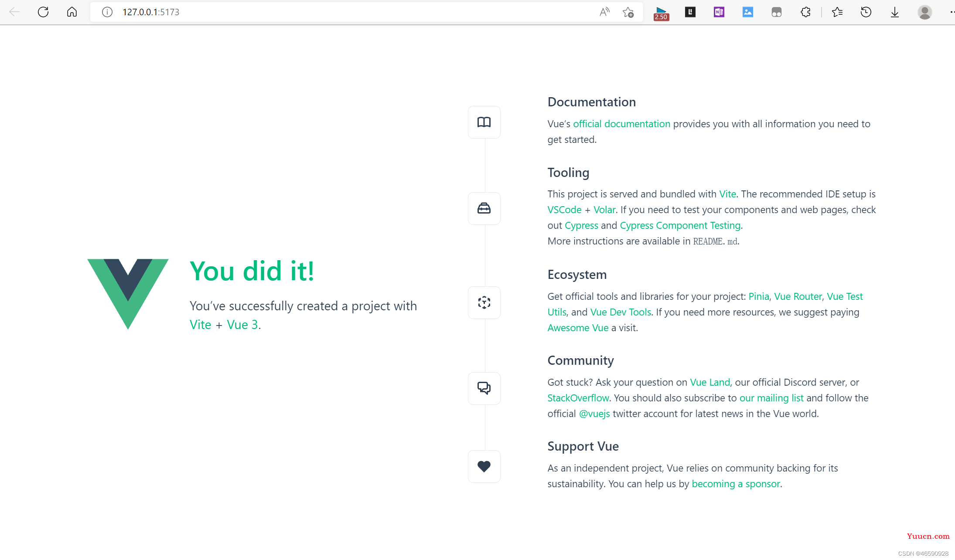955x560 pixels.
Task: Open the Vue Router link
Action: coord(798,296)
